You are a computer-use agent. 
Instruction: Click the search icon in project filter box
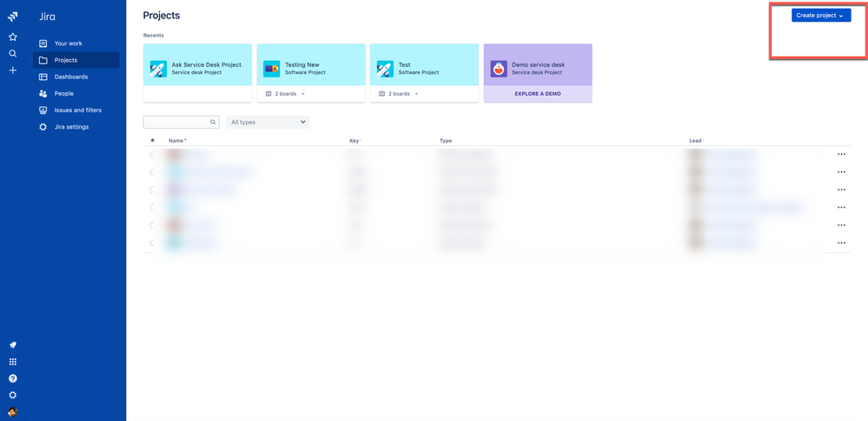coord(213,122)
